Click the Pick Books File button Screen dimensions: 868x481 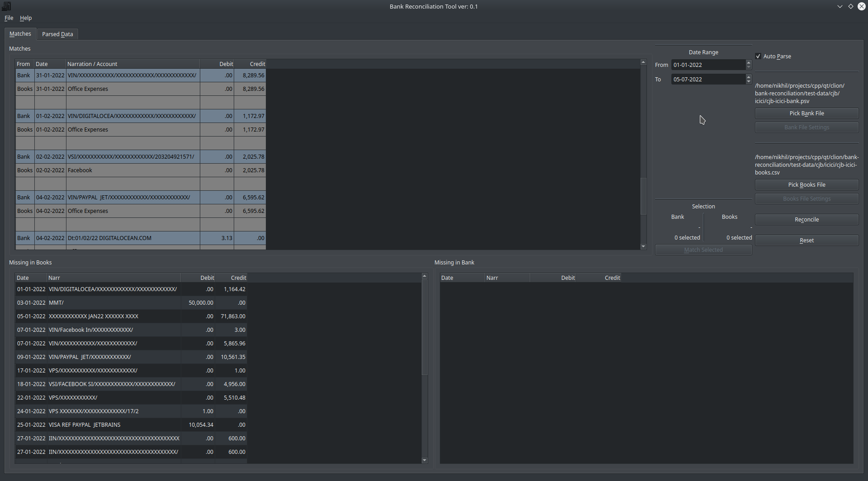(807, 185)
